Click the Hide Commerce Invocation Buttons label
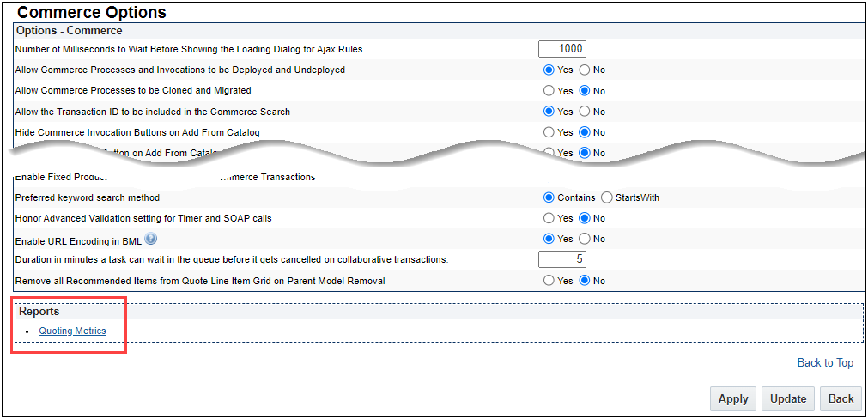This screenshot has height=419, width=868. (137, 132)
